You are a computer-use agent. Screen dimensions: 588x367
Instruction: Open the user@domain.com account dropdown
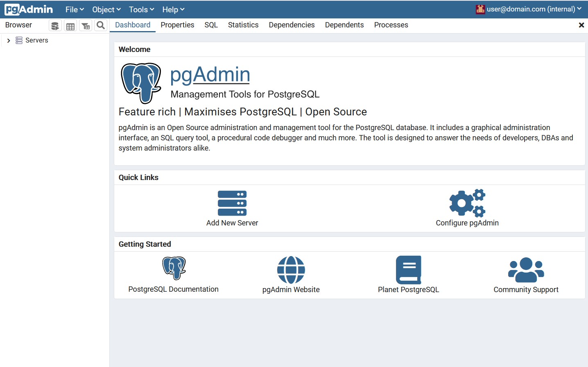tap(529, 9)
